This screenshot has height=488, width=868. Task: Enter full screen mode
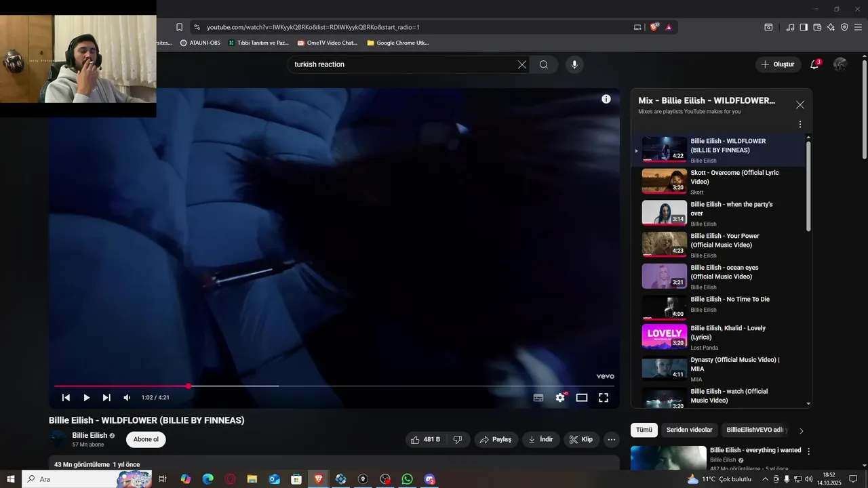(604, 398)
